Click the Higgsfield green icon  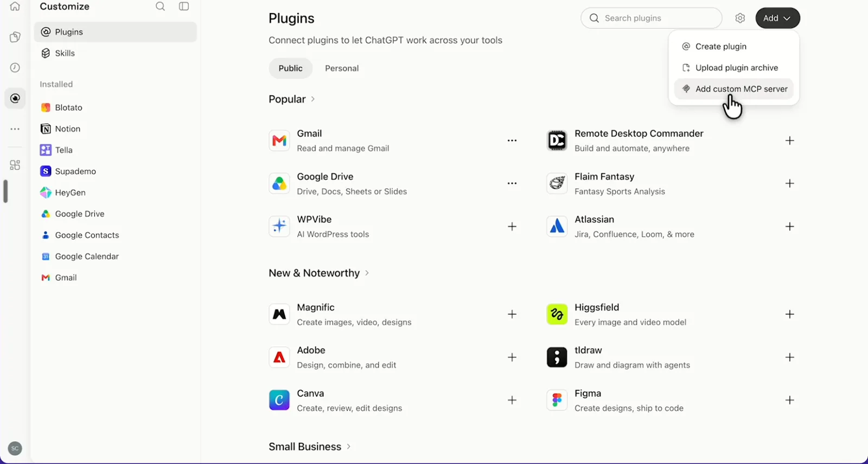557,314
